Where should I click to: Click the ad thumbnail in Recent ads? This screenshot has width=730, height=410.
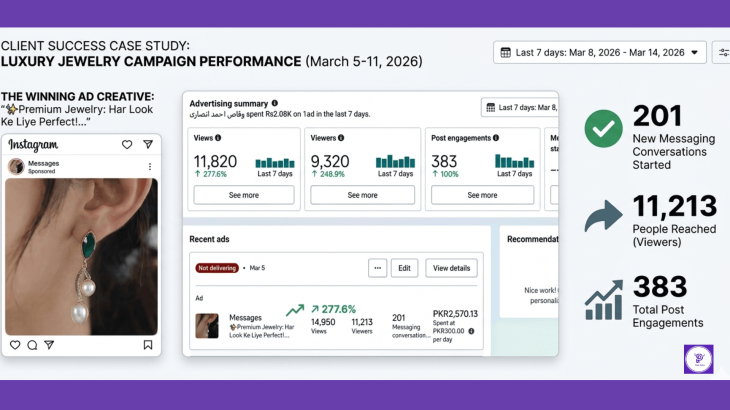coord(207,325)
